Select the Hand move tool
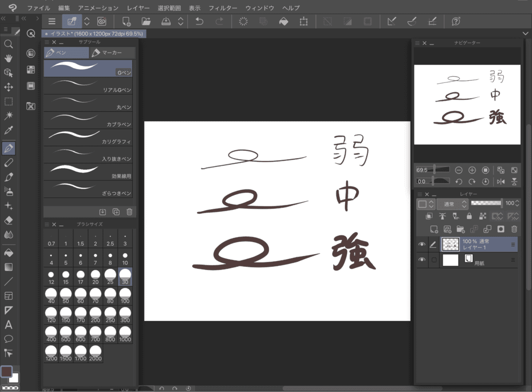This screenshot has height=392, width=532. coord(9,59)
